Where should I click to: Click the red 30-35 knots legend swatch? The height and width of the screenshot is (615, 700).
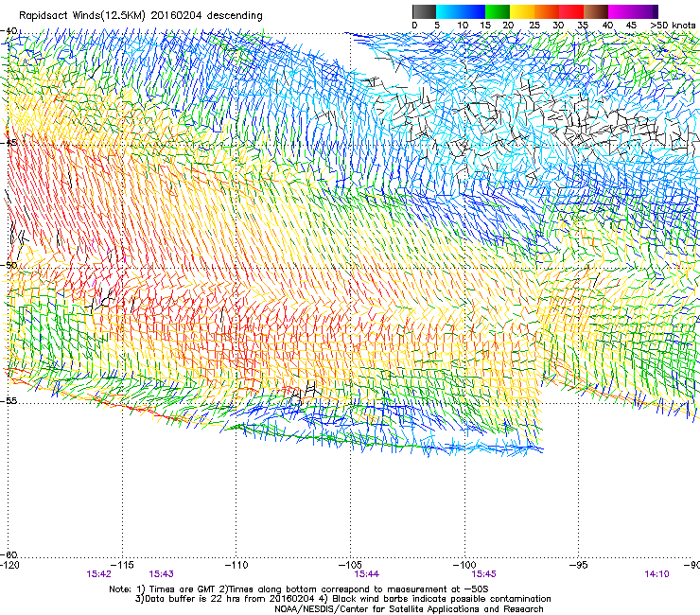[571, 11]
